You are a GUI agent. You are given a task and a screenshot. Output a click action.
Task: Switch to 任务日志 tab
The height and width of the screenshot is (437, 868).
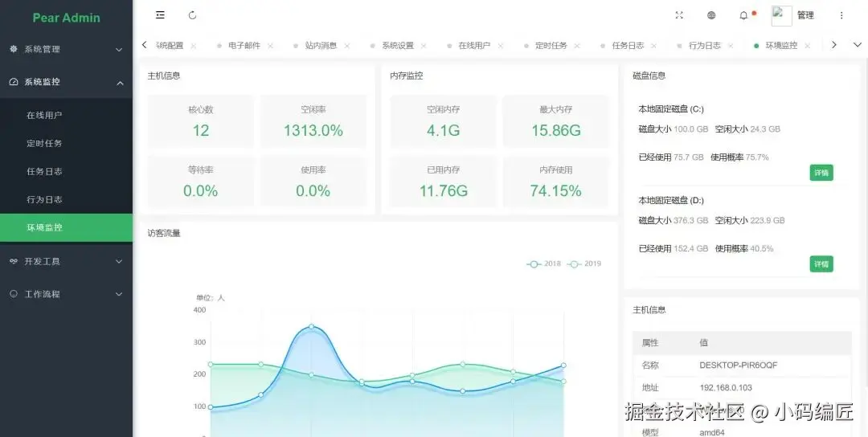(x=628, y=45)
